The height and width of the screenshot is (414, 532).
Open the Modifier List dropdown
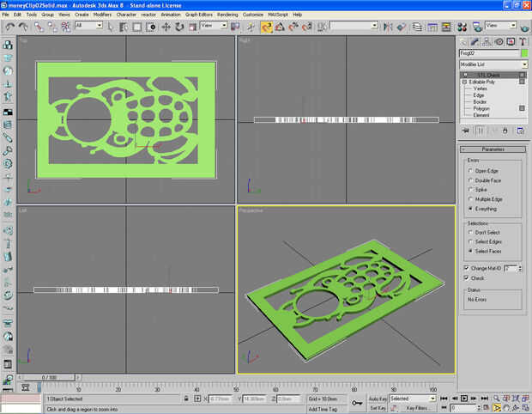pos(493,64)
